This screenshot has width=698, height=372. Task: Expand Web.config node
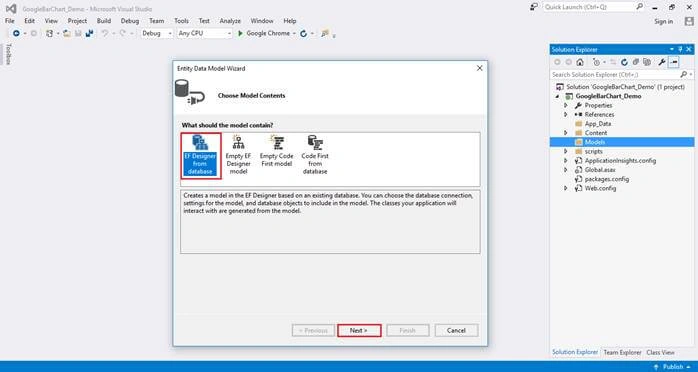[x=566, y=188]
